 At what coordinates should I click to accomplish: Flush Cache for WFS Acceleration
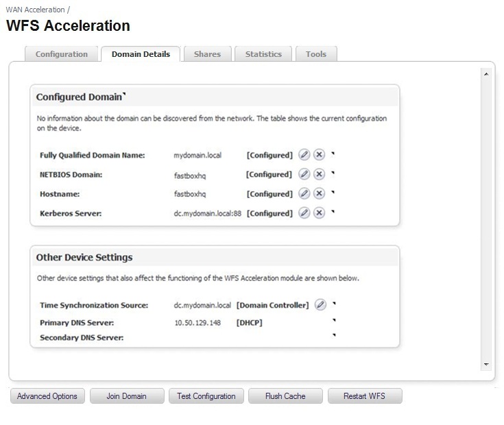tap(285, 396)
